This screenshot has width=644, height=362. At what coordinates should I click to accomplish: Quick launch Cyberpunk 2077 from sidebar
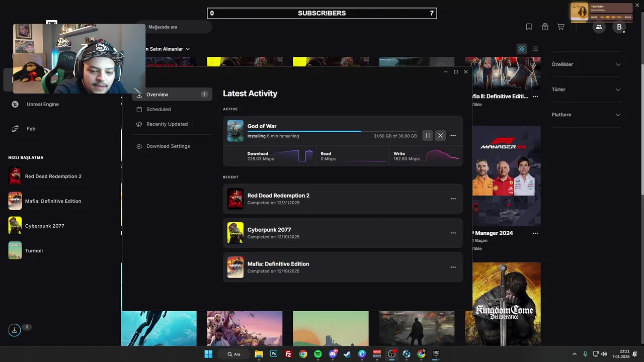click(x=45, y=226)
